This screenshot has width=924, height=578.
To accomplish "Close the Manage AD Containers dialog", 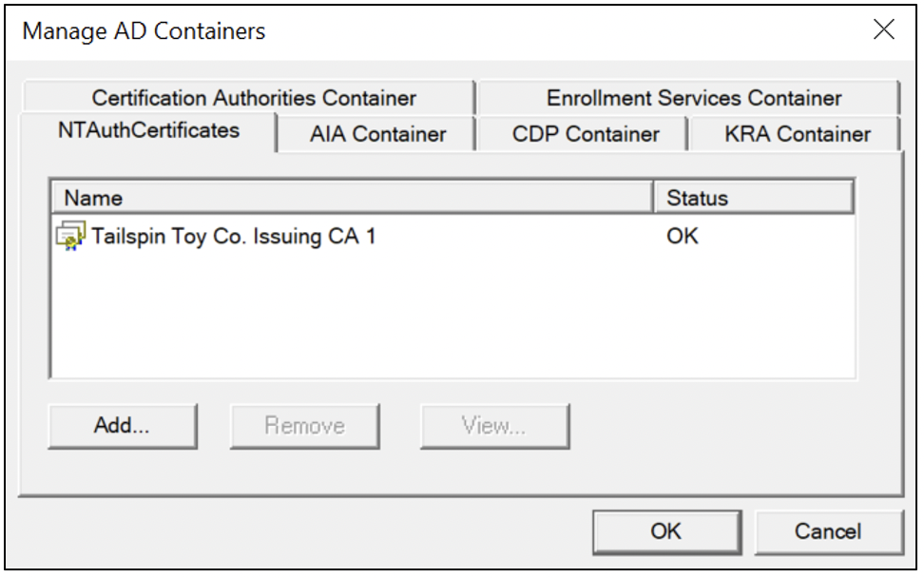I will point(884,29).
